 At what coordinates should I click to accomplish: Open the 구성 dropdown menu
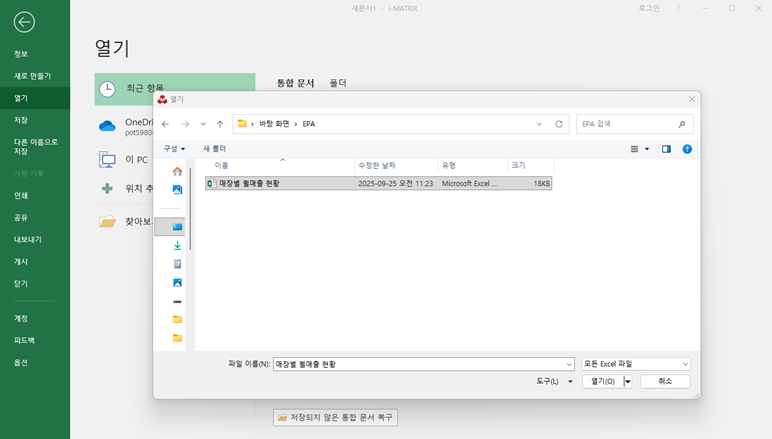[x=174, y=149]
